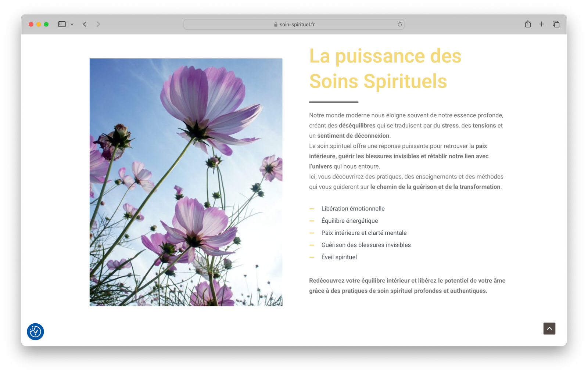Image resolution: width=588 pixels, height=374 pixels.
Task: Select the 'Équilibre énergétique' list item
Action: tap(349, 221)
